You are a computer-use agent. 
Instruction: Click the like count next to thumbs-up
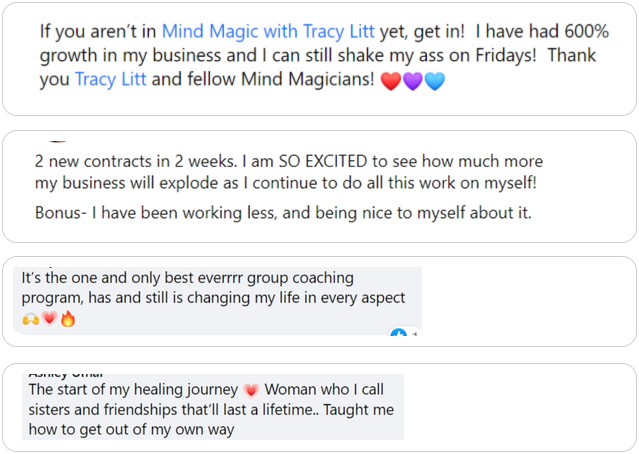point(414,333)
